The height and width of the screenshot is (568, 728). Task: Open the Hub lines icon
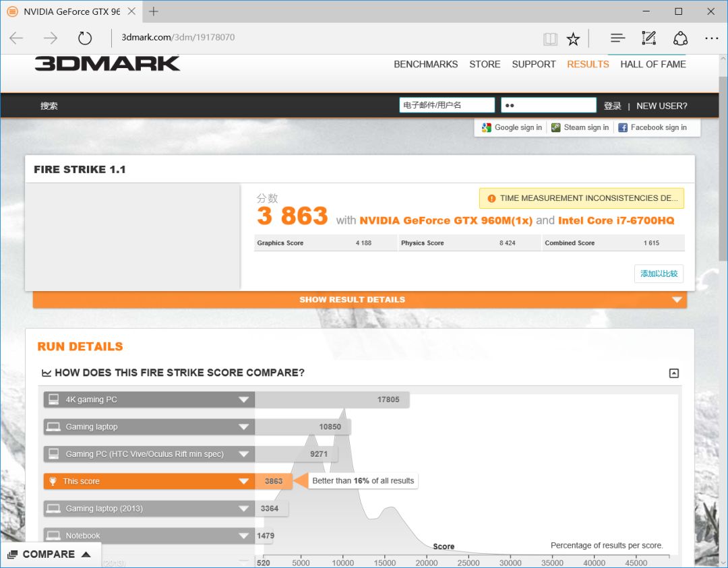click(x=617, y=38)
